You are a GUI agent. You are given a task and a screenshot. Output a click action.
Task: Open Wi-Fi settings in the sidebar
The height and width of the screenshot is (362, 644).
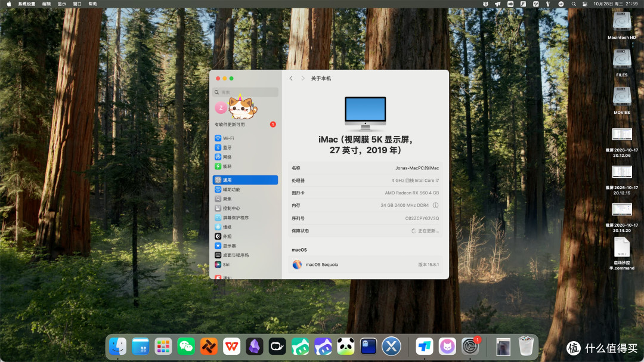coord(245,138)
